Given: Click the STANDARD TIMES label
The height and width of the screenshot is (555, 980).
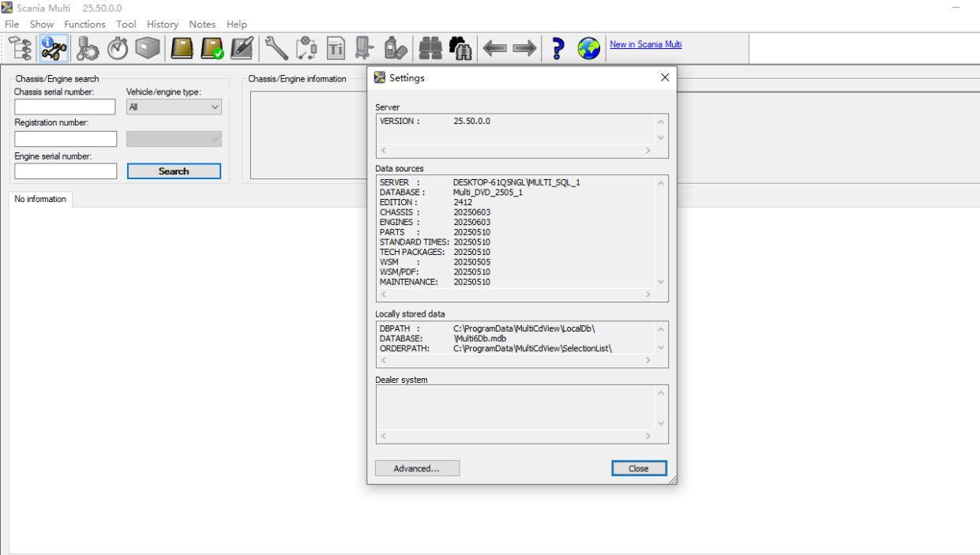Looking at the screenshot, I should [x=415, y=242].
